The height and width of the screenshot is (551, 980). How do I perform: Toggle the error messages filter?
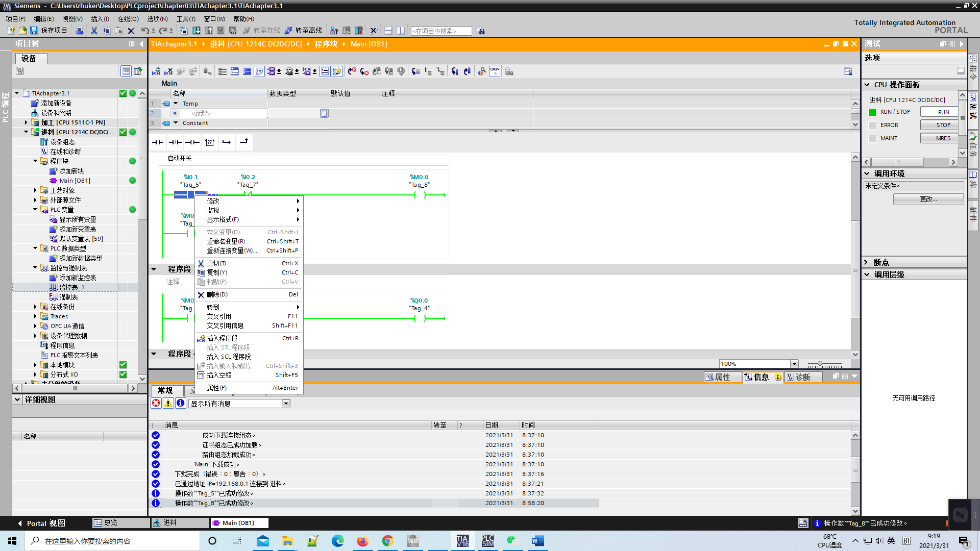click(x=156, y=403)
